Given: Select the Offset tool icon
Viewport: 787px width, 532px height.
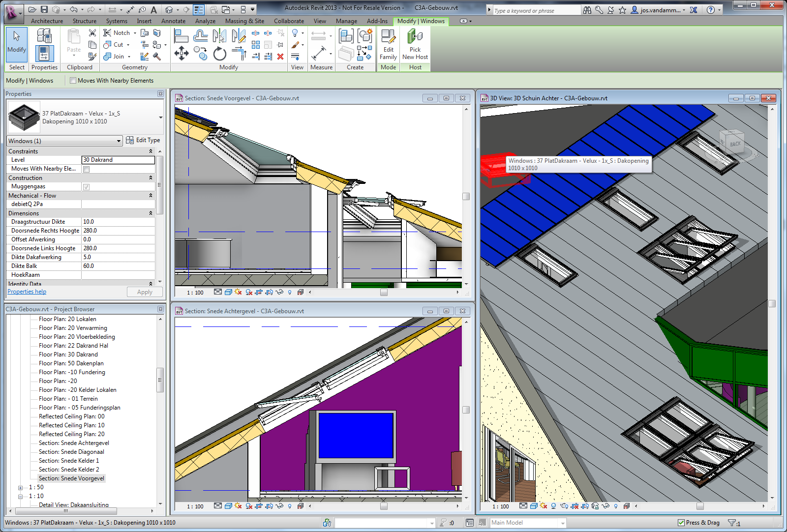Looking at the screenshot, I should pos(200,36).
